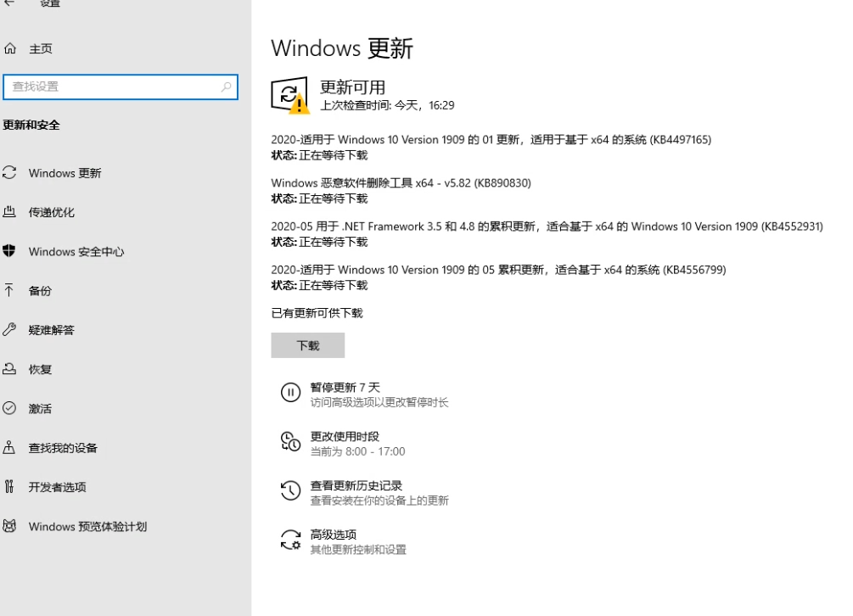Click 上次检查时间: 今天, 16:29 text
The height and width of the screenshot is (616, 853).
coord(387,105)
